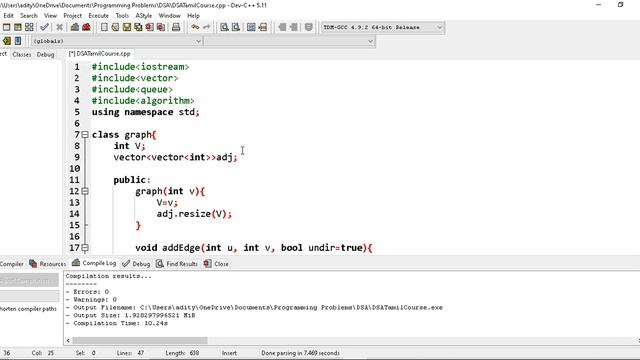640x360 pixels.
Task: Click the 'using namespace std;' line
Action: (146, 112)
